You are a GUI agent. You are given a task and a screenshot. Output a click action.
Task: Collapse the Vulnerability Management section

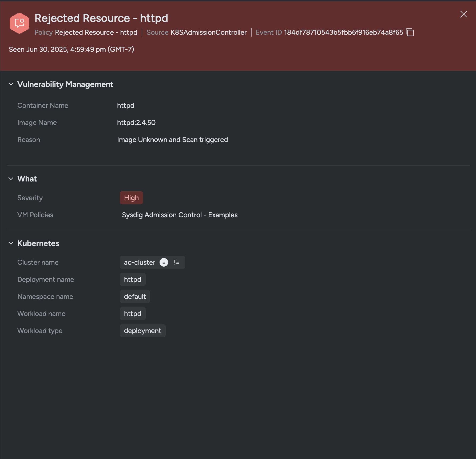11,84
